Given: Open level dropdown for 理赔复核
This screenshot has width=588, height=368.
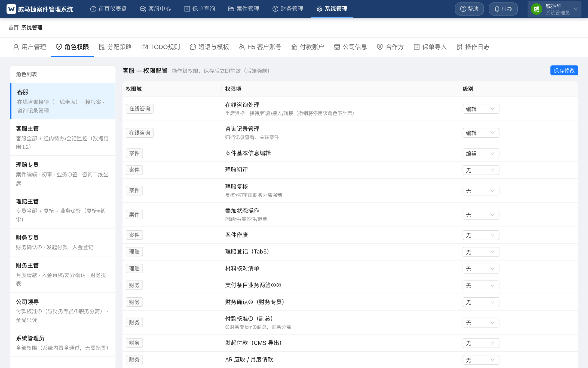Looking at the screenshot, I should click(x=481, y=191).
